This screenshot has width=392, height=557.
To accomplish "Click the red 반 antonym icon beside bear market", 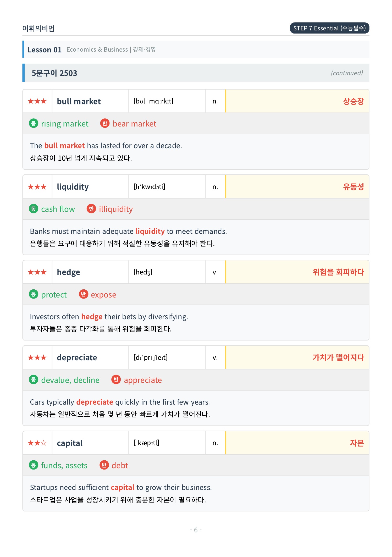I will 105,123.
